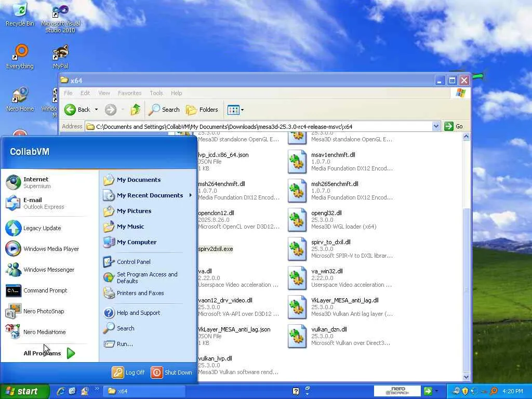The width and height of the screenshot is (532, 399).
Task: Select vaon12_drv_video.dll file
Action: click(238, 307)
